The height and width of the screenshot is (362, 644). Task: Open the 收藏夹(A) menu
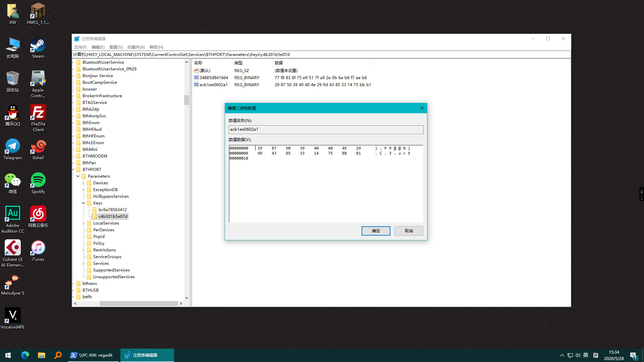coord(136,47)
